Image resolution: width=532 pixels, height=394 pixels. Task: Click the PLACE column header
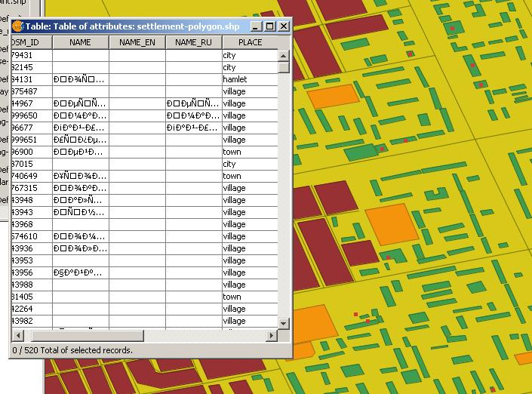(250, 42)
